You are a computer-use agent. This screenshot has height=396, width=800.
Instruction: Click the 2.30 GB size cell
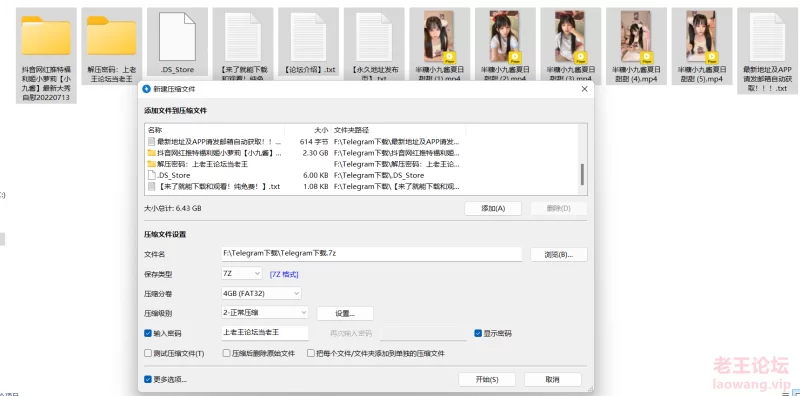point(316,153)
